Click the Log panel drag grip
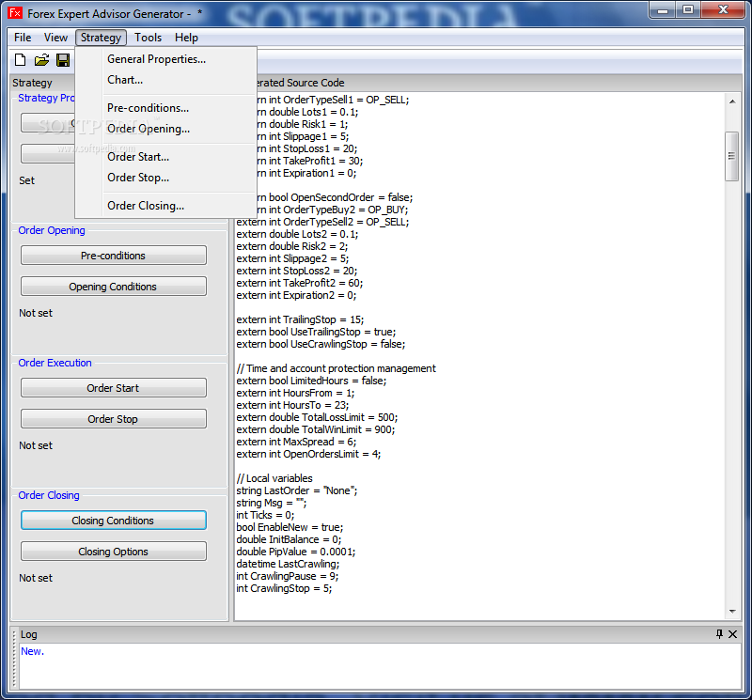752x700 pixels. tap(14, 660)
